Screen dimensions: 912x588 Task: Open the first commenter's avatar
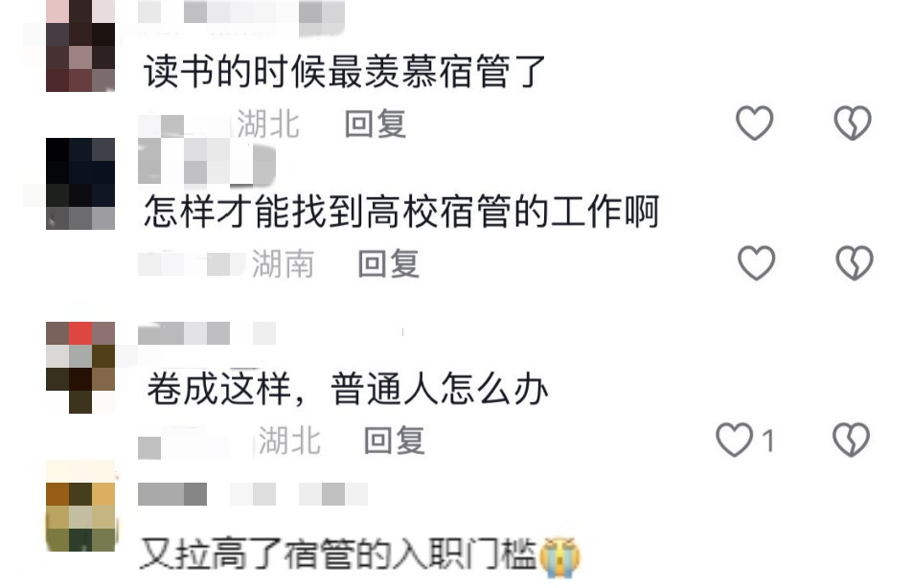coord(80,46)
